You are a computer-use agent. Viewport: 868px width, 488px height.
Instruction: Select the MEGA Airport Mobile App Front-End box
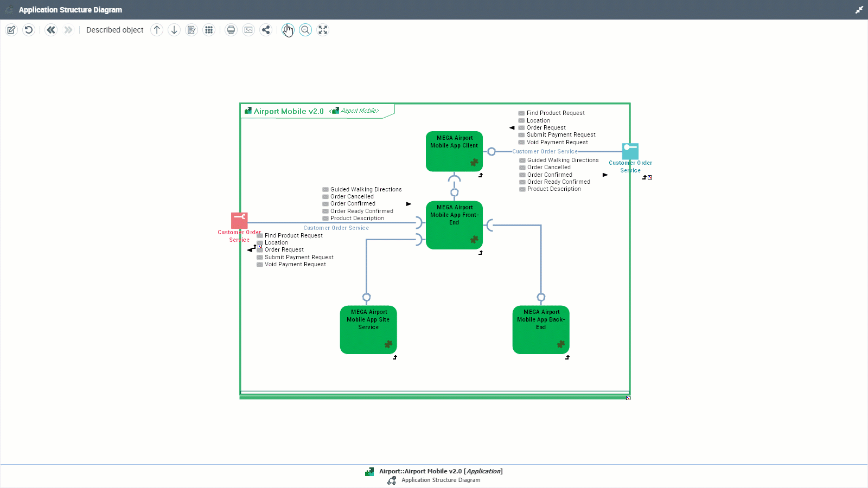(454, 225)
